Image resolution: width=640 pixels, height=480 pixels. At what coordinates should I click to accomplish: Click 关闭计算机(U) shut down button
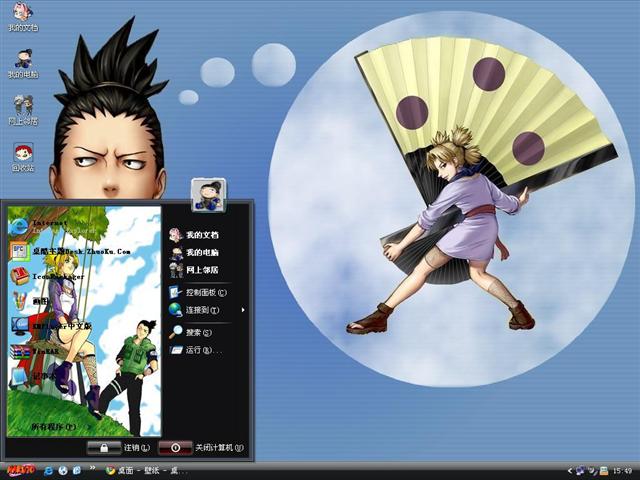point(201,448)
